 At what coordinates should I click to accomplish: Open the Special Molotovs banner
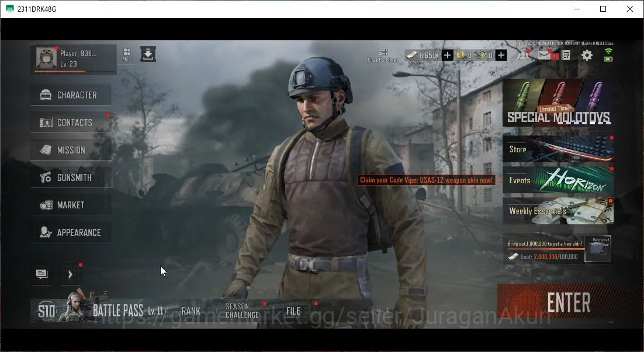tap(558, 103)
